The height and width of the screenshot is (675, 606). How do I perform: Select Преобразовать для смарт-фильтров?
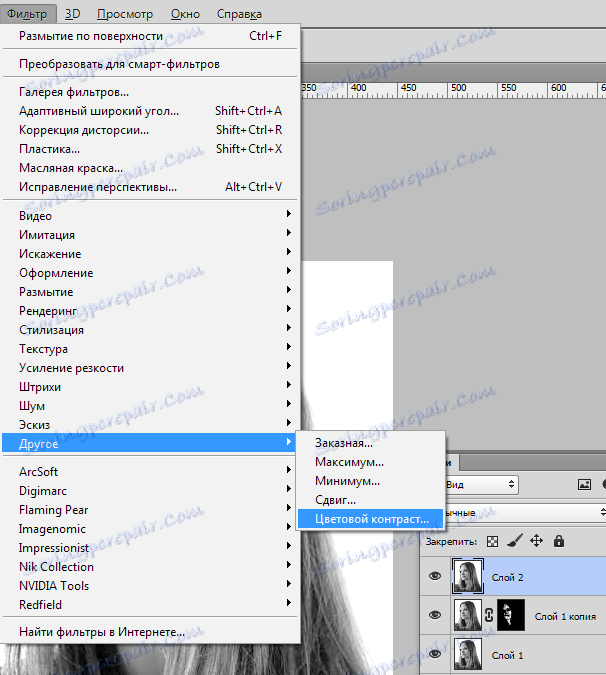(149, 64)
